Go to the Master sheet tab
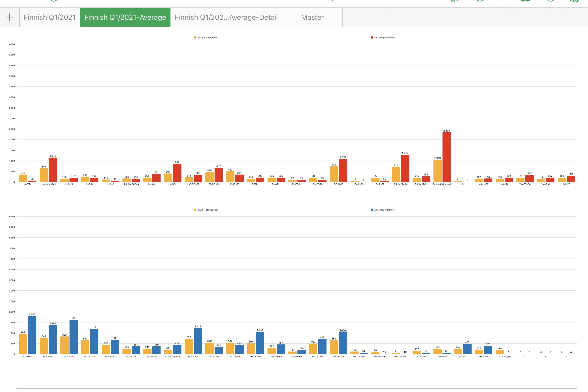The image size is (588, 392). click(312, 17)
